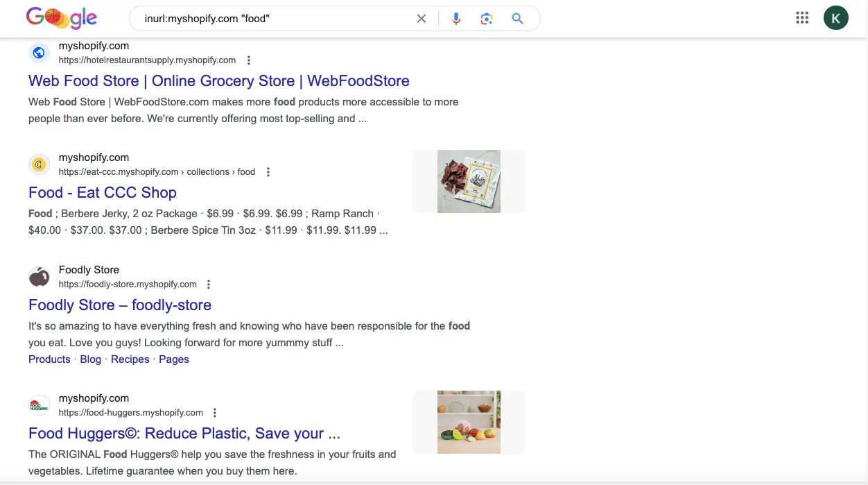868x485 pixels.
Task: Click the magnifying glass search icon
Action: pyautogui.click(x=517, y=19)
